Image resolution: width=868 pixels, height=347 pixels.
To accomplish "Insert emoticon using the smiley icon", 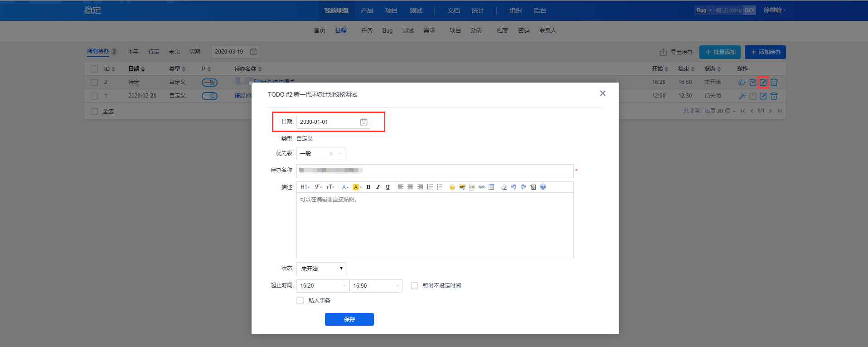I will pos(452,187).
